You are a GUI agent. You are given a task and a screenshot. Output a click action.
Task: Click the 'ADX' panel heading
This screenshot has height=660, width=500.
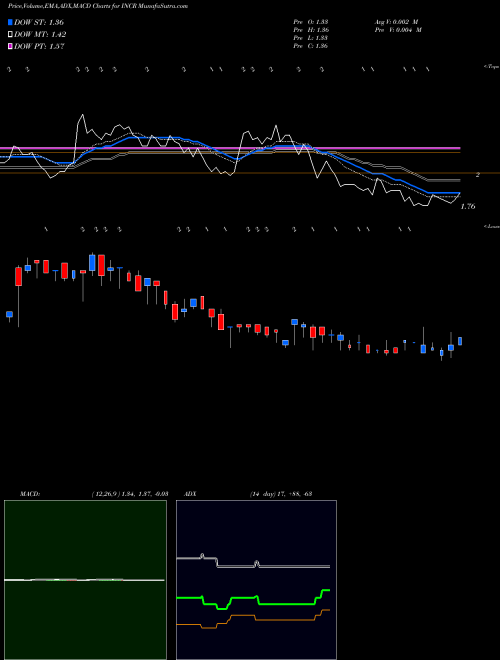coord(190,494)
